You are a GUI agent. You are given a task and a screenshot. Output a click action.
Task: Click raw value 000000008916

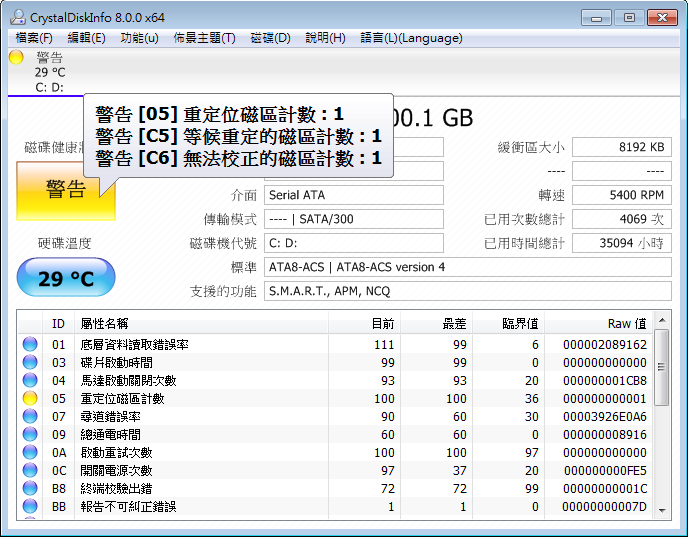click(x=605, y=435)
